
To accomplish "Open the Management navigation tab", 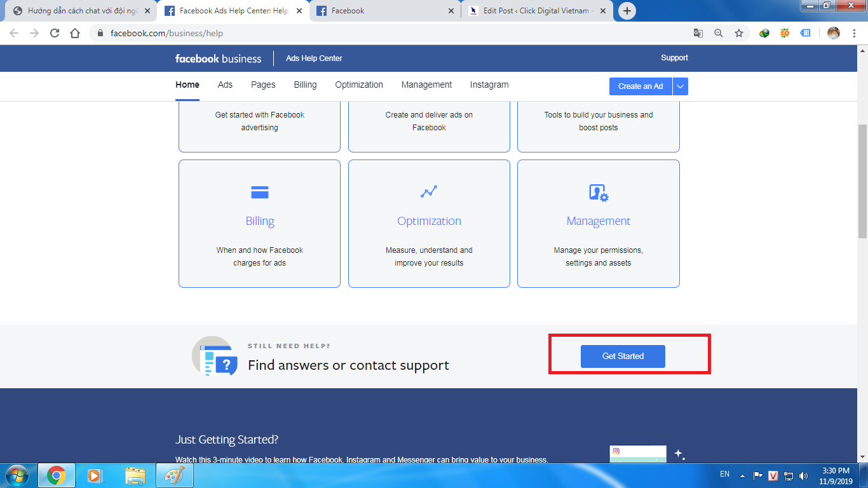I will tap(426, 85).
